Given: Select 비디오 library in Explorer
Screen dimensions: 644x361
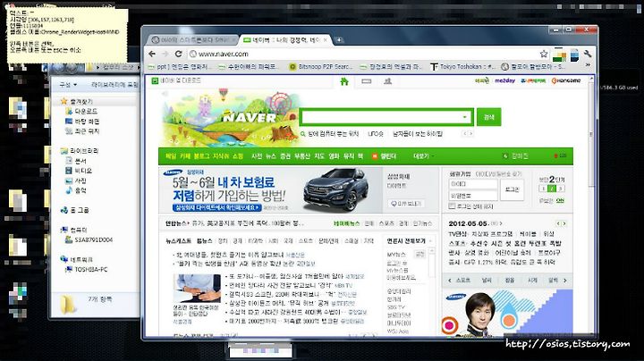Looking at the screenshot, I should point(83,171).
